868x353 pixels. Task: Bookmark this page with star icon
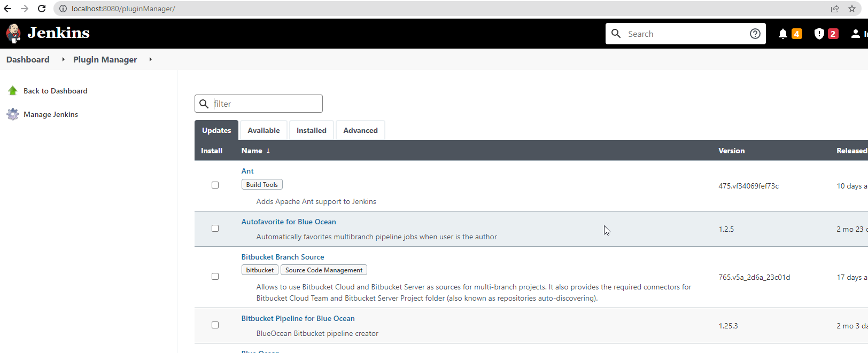(x=852, y=9)
